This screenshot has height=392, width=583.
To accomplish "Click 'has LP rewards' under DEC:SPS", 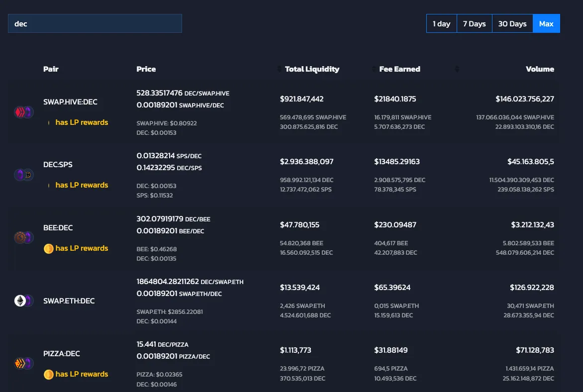I will 82,185.
